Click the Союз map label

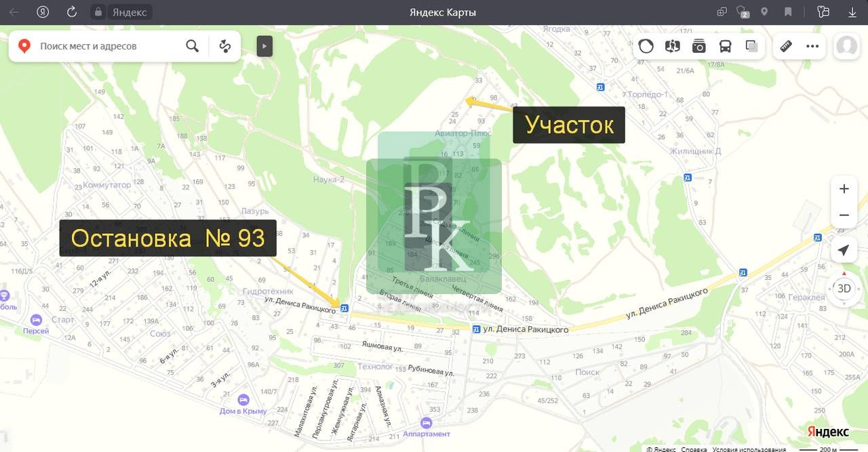coord(160,333)
